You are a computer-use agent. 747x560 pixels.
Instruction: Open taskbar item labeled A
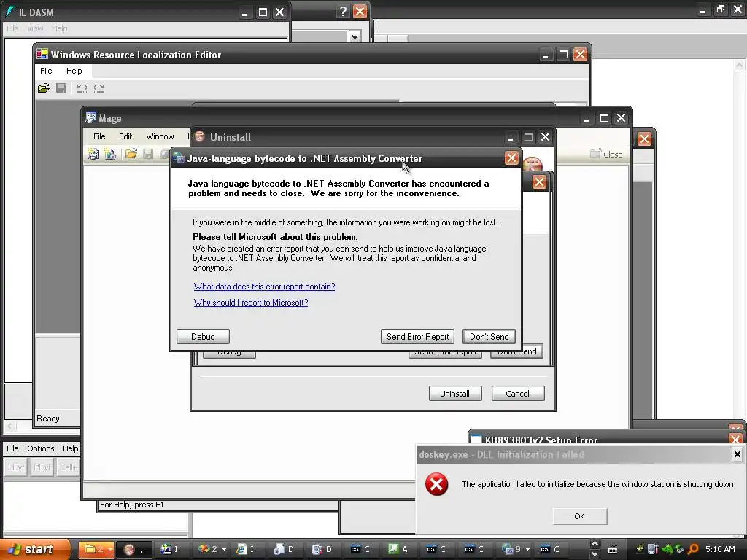(x=398, y=549)
